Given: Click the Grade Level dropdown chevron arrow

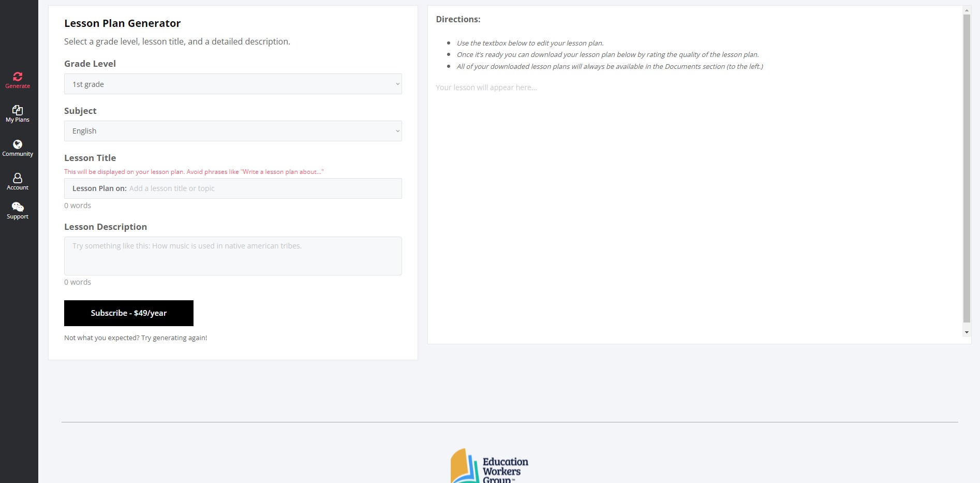Looking at the screenshot, I should [x=397, y=84].
